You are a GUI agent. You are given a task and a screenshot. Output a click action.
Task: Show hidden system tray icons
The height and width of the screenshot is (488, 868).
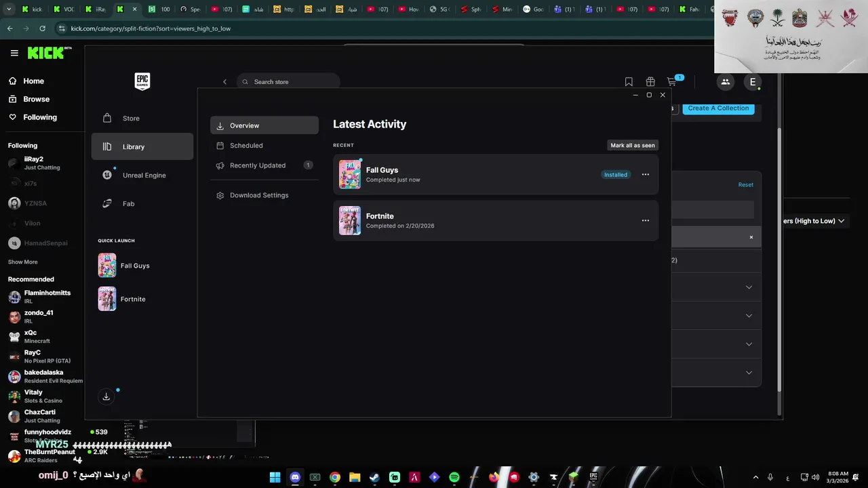click(755, 477)
